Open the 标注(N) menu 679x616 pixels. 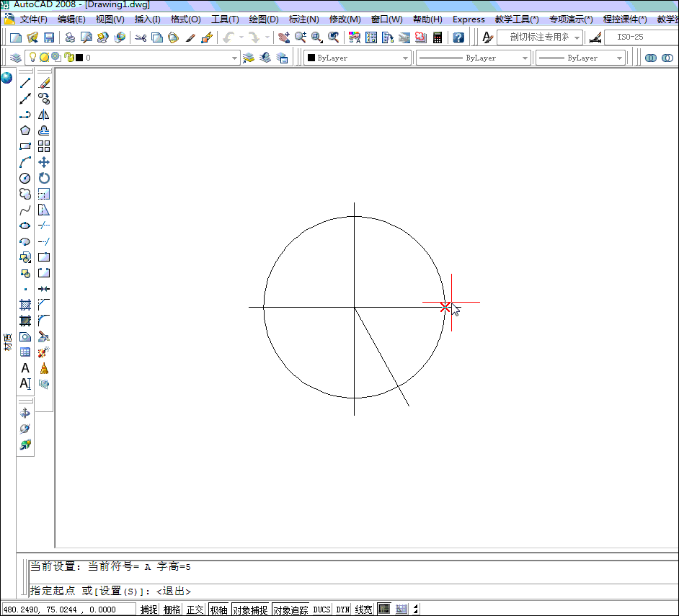[303, 19]
